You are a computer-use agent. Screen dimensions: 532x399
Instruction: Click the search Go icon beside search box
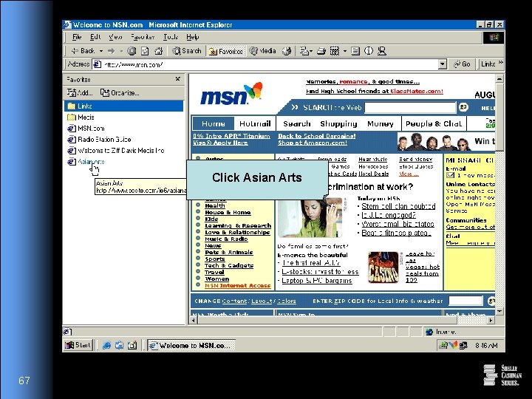click(x=463, y=107)
